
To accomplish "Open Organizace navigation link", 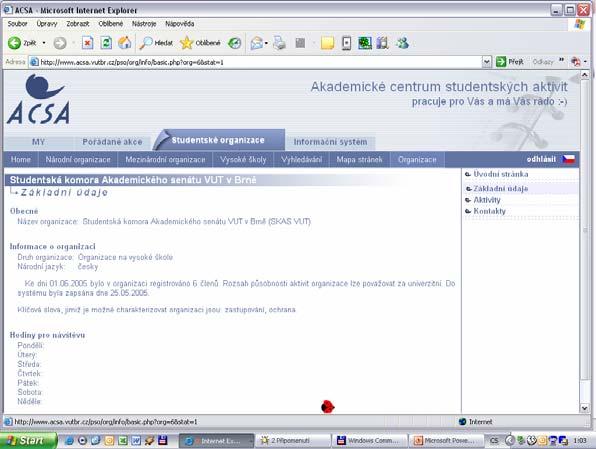I will 417,159.
